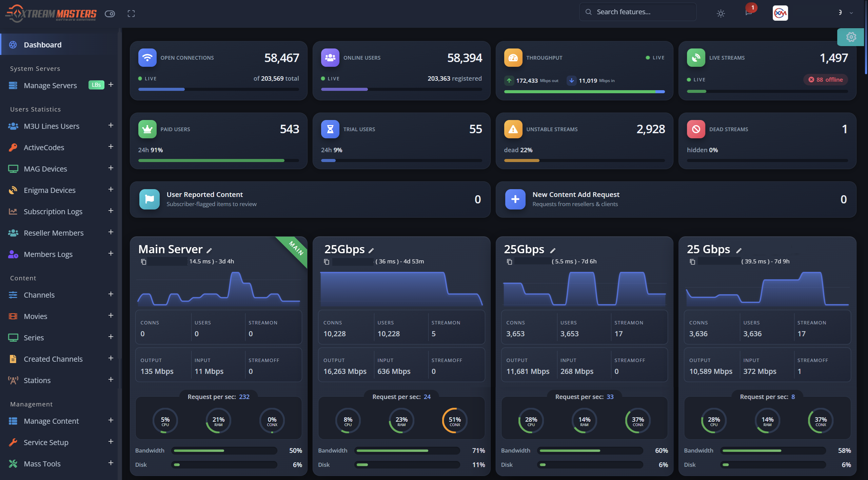Screen dimensions: 868x480
Task: Click the Unstable Streams warning icon
Action: 513,129
